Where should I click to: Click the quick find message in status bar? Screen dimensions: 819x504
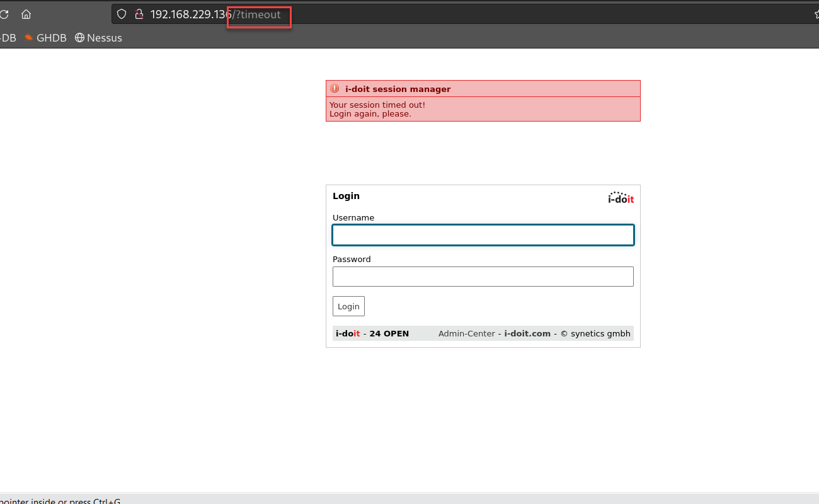coord(60,500)
